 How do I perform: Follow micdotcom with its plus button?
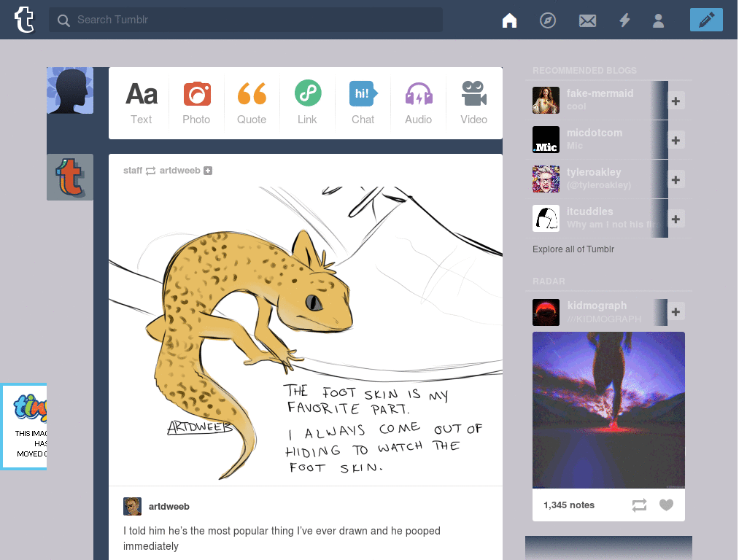pyautogui.click(x=676, y=140)
